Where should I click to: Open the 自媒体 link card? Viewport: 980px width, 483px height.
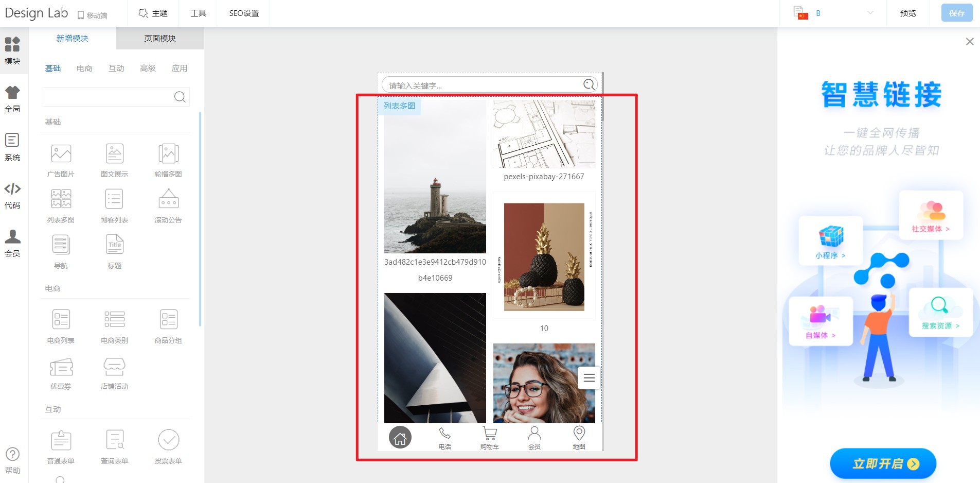(x=821, y=321)
